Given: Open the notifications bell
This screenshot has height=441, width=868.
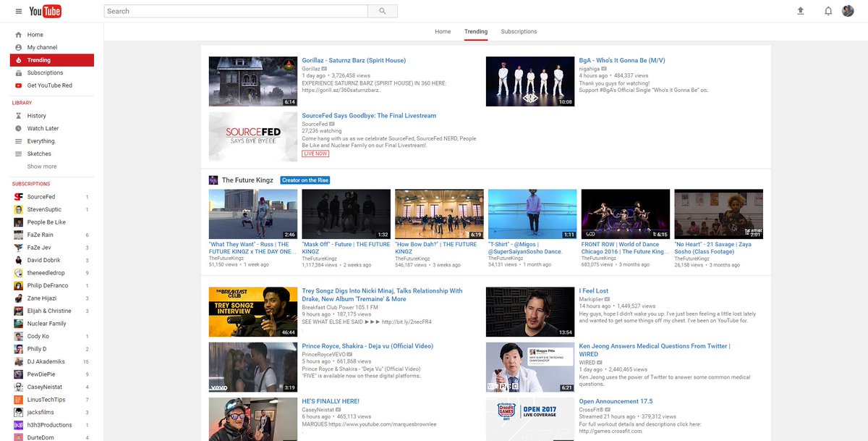Looking at the screenshot, I should click(x=828, y=11).
